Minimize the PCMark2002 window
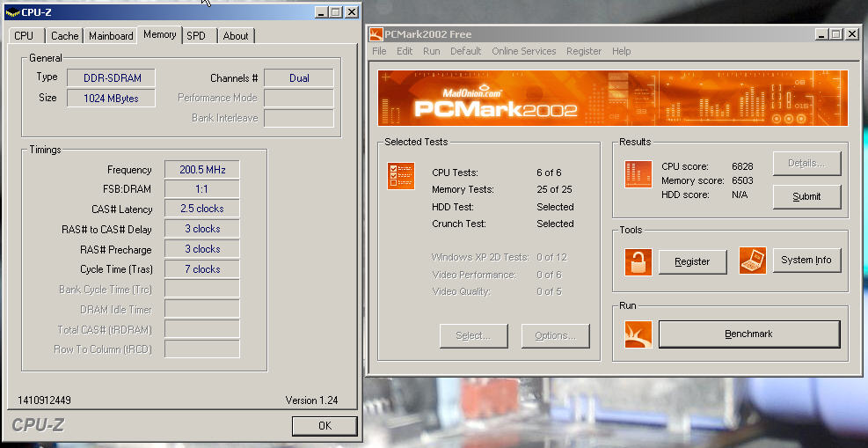This screenshot has width=868, height=448. click(x=821, y=34)
